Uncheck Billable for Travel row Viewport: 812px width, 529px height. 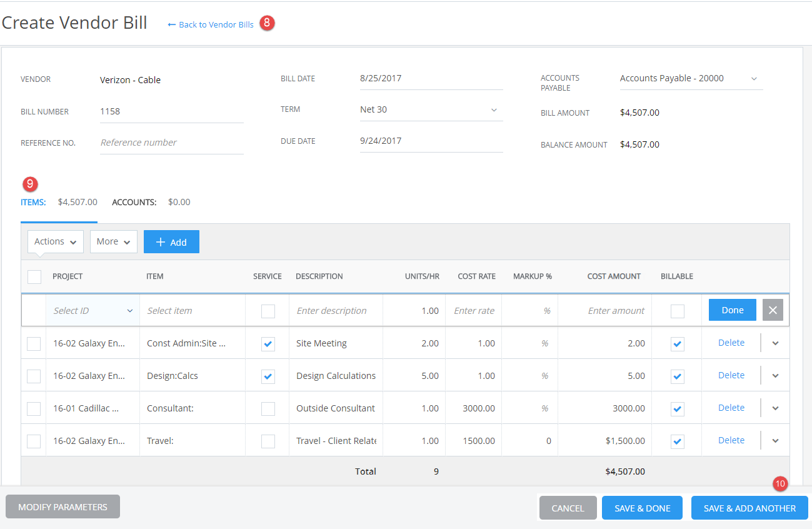tap(678, 441)
